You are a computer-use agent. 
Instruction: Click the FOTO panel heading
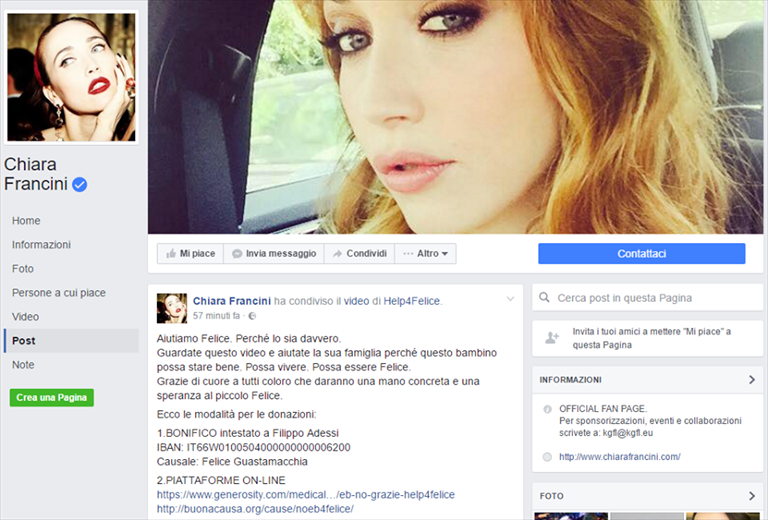point(552,496)
